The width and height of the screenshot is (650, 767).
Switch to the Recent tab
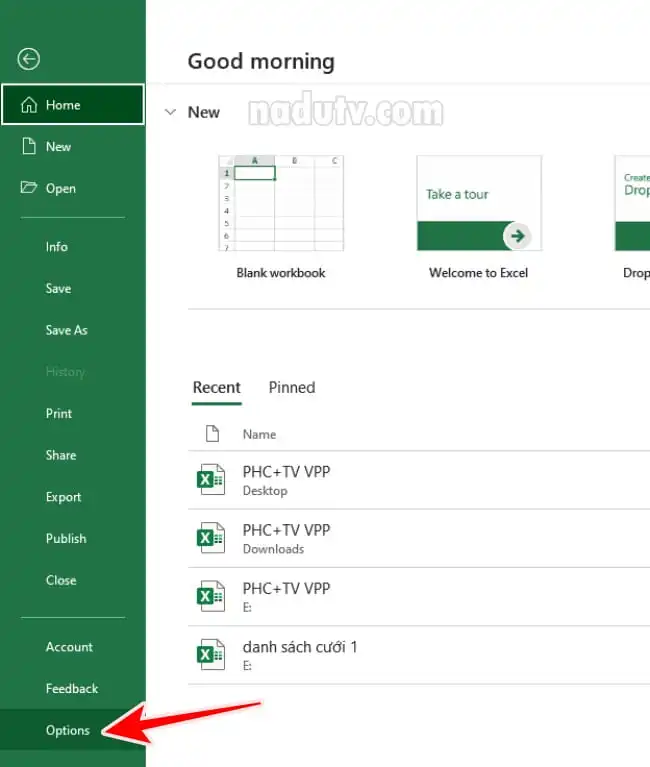coord(217,387)
